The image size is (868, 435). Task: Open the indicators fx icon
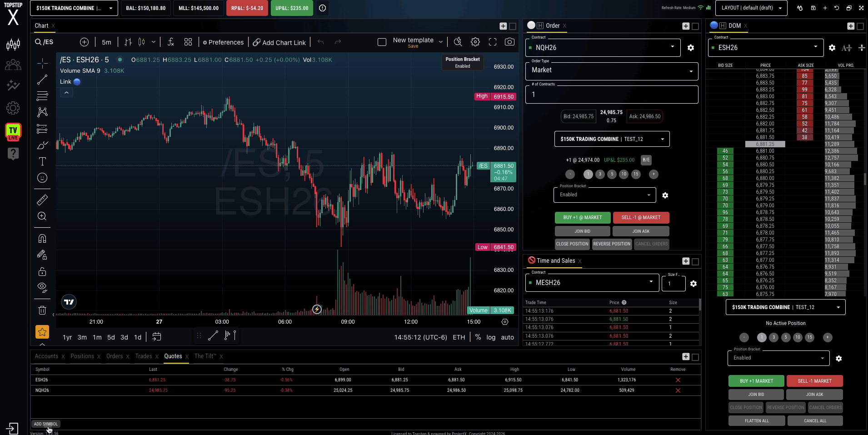click(171, 42)
